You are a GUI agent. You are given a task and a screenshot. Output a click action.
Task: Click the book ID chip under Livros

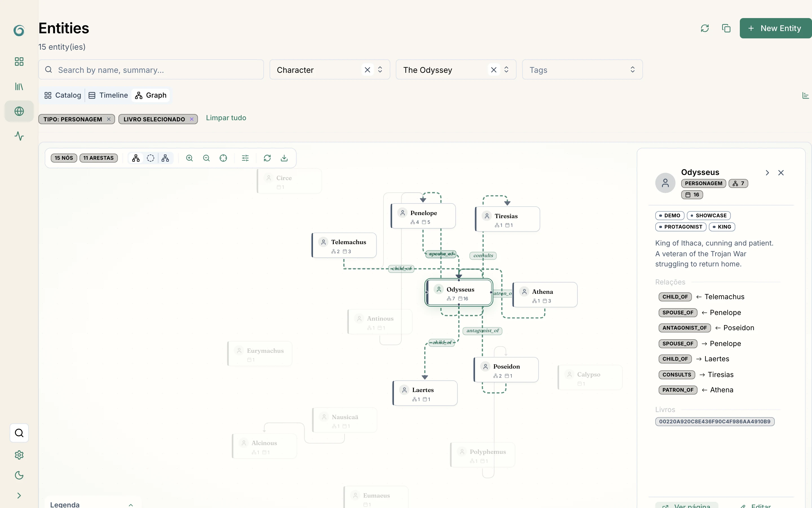pos(715,421)
